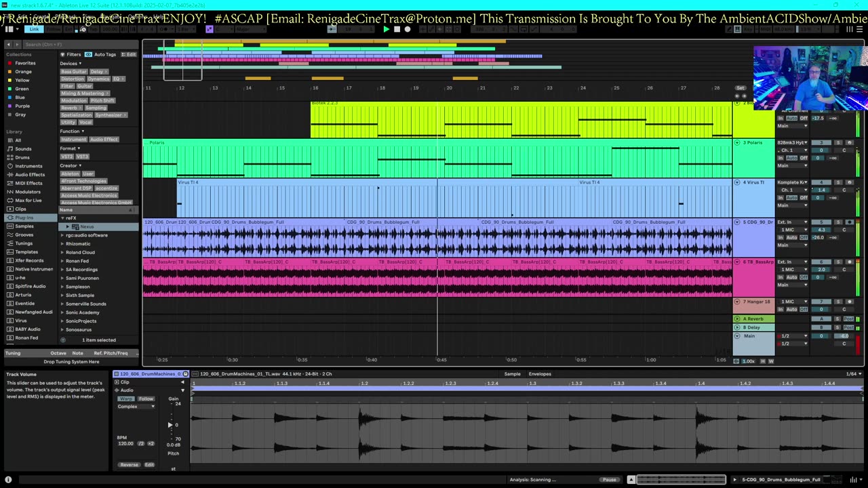This screenshot has height=488, width=868.
Task: Select the Instrument function tag
Action: pyautogui.click(x=74, y=139)
